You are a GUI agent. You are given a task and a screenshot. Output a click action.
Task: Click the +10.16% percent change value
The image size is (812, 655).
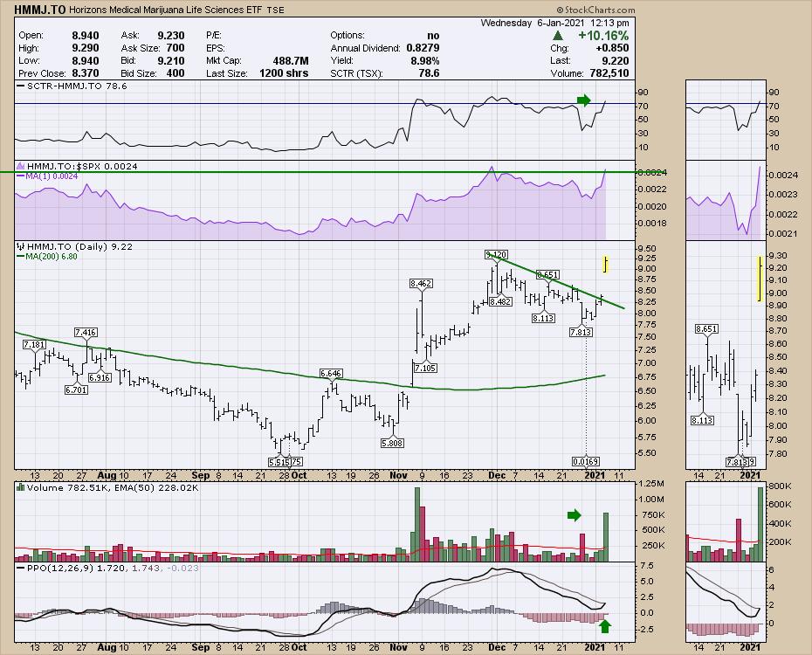tap(603, 36)
